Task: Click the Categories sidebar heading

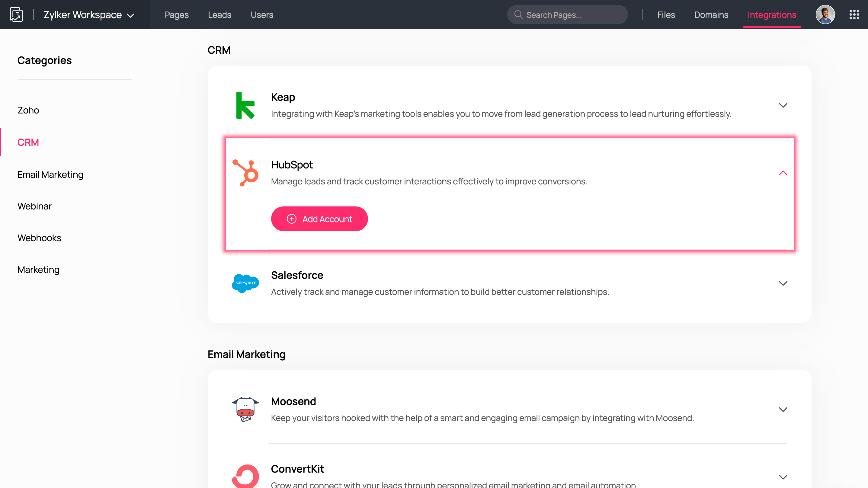Action: pyautogui.click(x=44, y=60)
